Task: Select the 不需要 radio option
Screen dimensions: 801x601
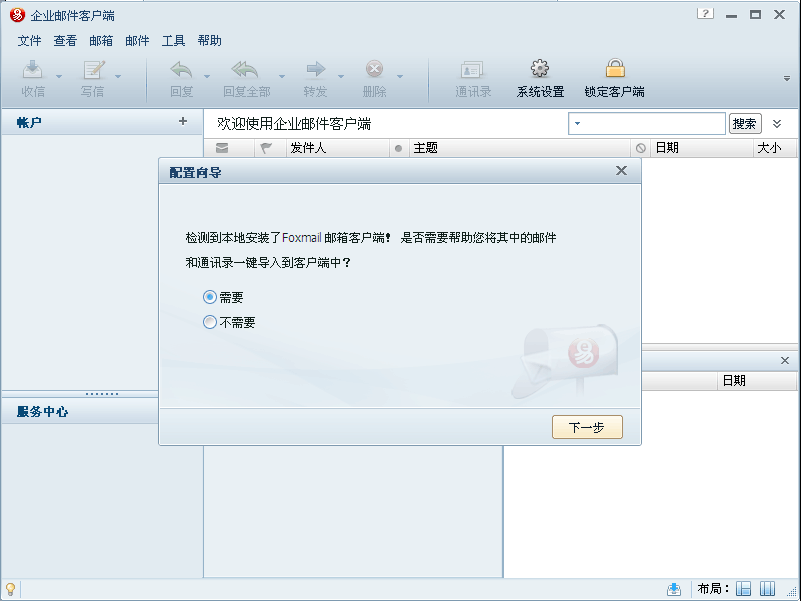Action: pyautogui.click(x=209, y=322)
